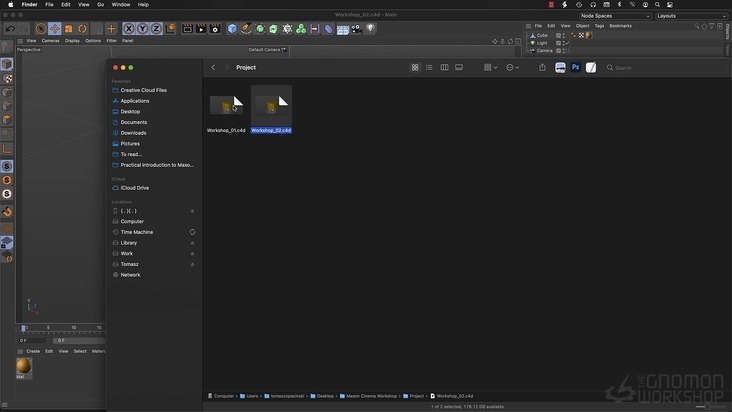
Task: Click Object Manager search magnifier icon
Action: (x=697, y=26)
